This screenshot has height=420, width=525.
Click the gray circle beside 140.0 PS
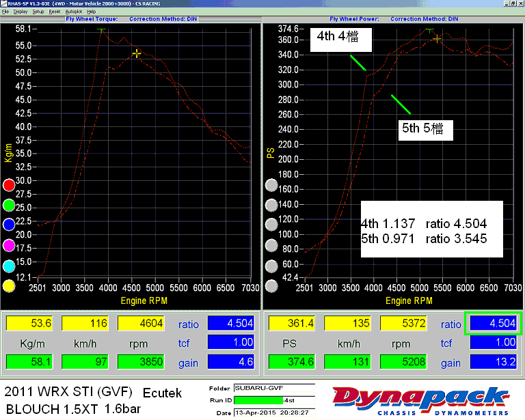click(x=271, y=205)
